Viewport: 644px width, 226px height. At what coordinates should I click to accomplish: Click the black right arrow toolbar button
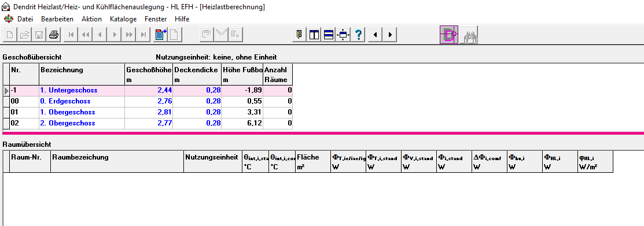point(390,35)
